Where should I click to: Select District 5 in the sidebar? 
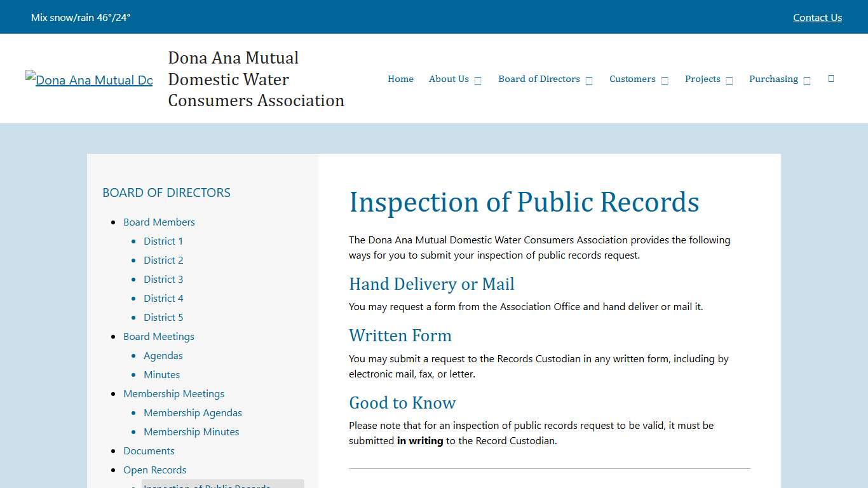(x=163, y=317)
